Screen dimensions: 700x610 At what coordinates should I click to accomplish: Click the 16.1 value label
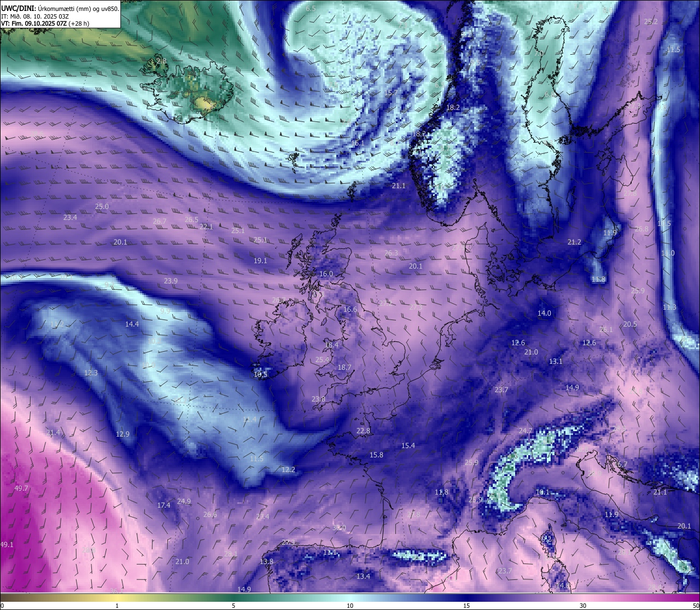(x=357, y=143)
